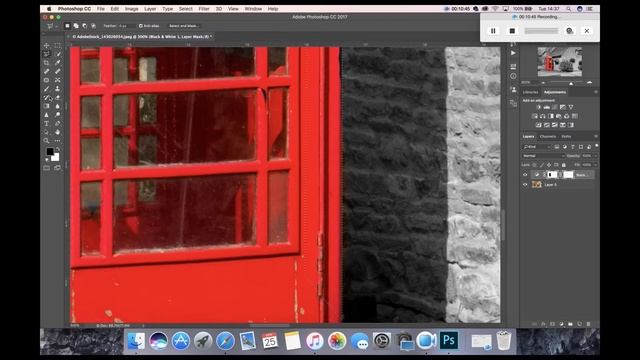Hide the Black & White adjustment layer
Viewport: 640px width, 360px height.
[525, 175]
